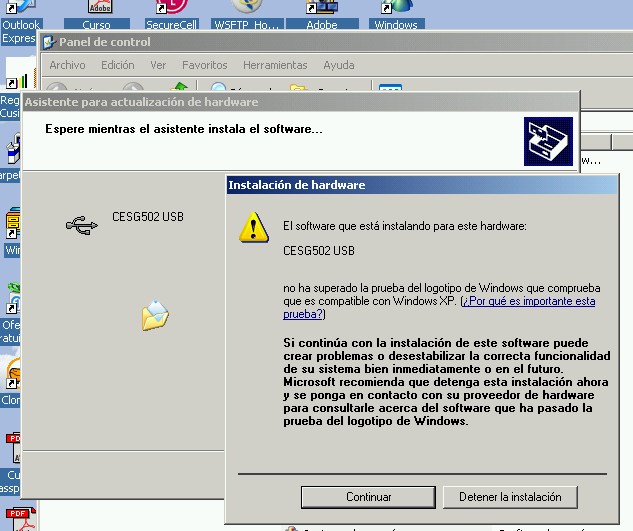Open Herramientas menu in Panel de control
The width and height of the screenshot is (633, 531).
click(x=275, y=65)
